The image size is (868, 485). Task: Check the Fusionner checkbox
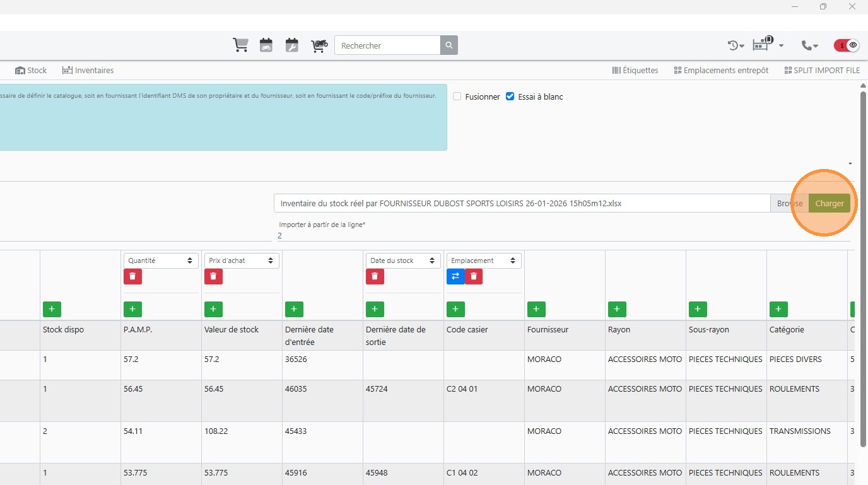click(x=457, y=97)
